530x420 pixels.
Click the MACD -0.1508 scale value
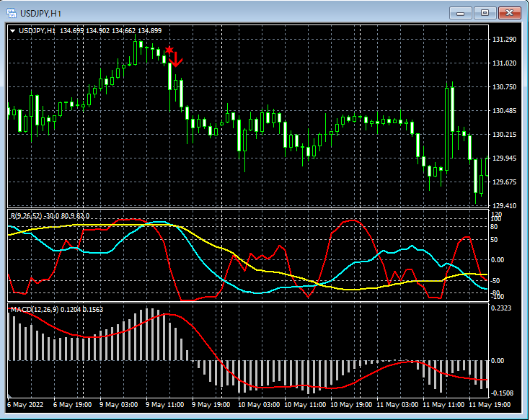[x=503, y=393]
